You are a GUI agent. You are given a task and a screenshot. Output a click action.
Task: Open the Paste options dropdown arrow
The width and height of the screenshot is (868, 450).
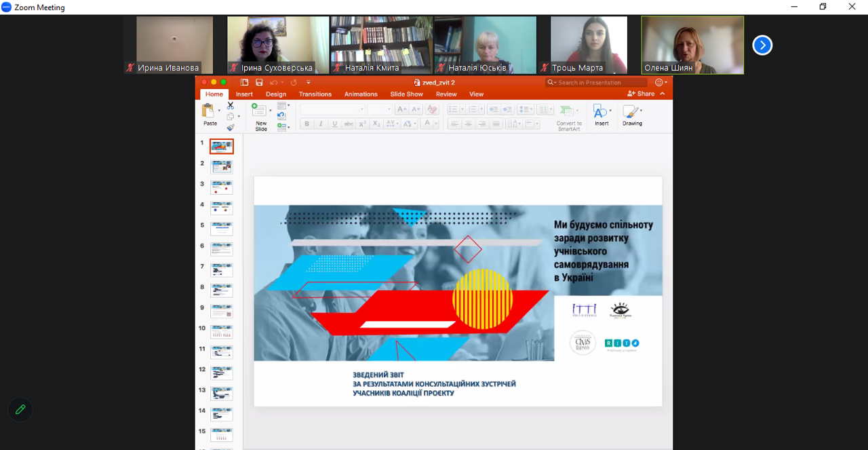click(x=219, y=111)
